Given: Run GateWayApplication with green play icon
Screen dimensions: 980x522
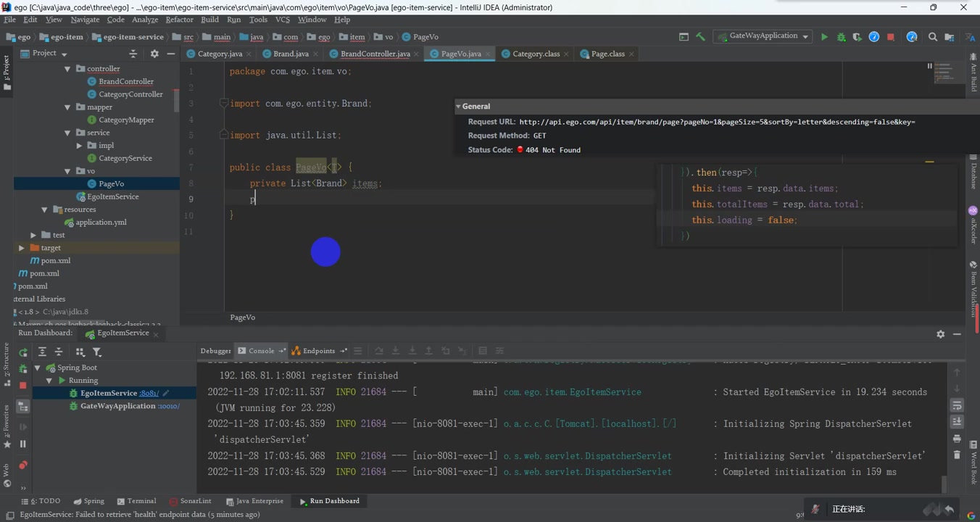Looking at the screenshot, I should click(824, 37).
